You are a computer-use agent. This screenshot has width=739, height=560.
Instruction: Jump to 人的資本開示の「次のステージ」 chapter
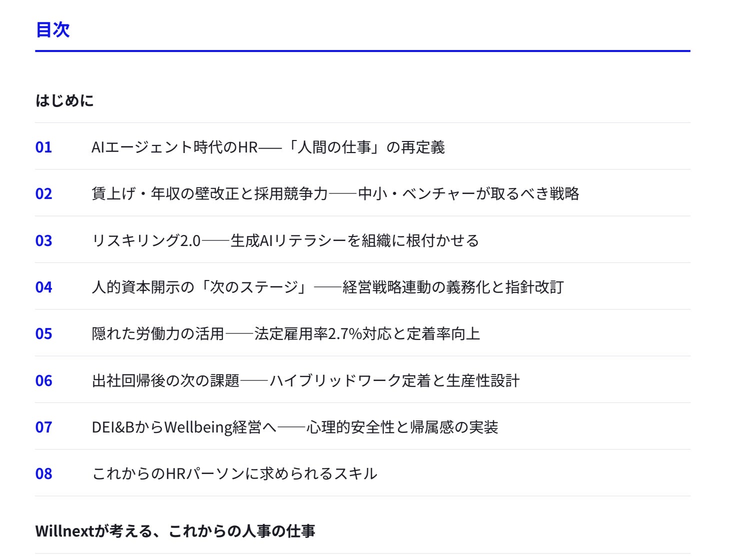point(327,287)
